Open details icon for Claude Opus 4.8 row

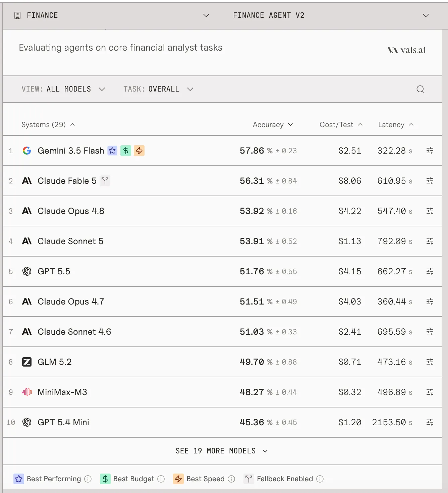coord(430,211)
